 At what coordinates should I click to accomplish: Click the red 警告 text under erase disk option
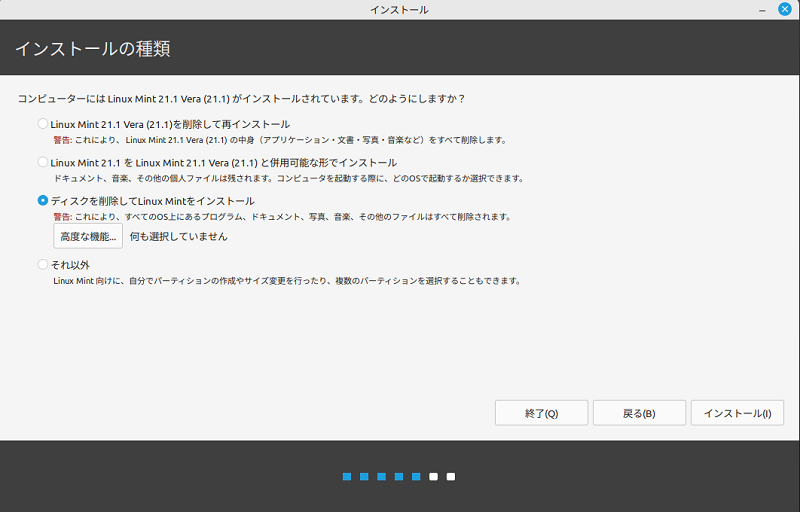coord(63,217)
